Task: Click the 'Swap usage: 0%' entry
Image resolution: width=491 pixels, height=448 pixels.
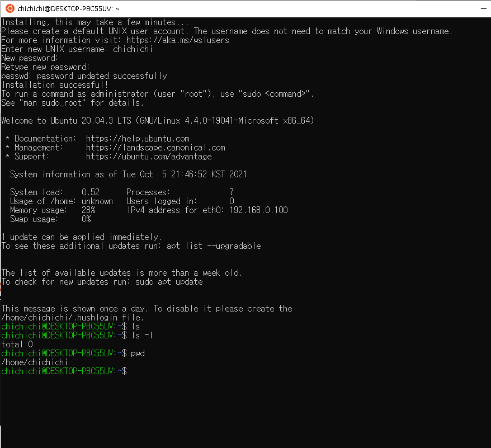Action: pyautogui.click(x=50, y=219)
